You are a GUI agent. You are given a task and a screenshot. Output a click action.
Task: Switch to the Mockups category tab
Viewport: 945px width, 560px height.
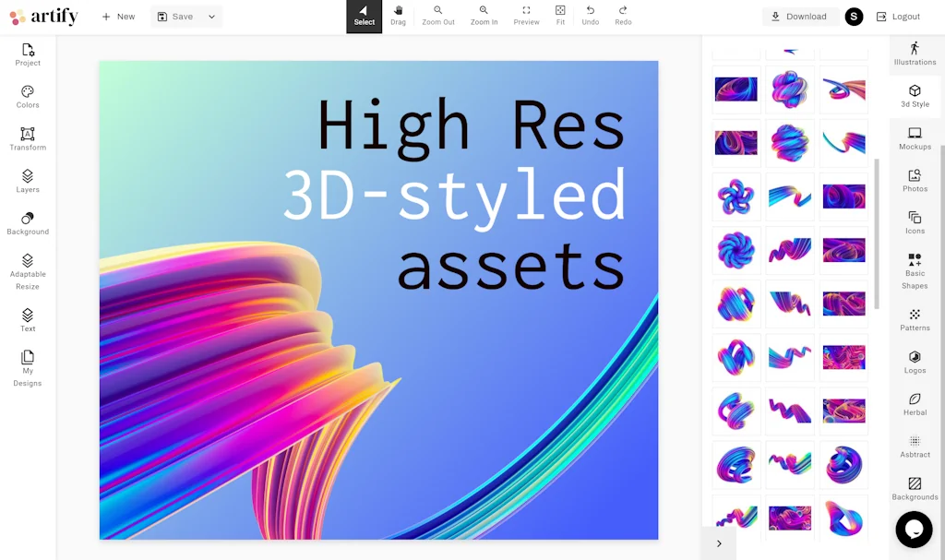click(915, 138)
